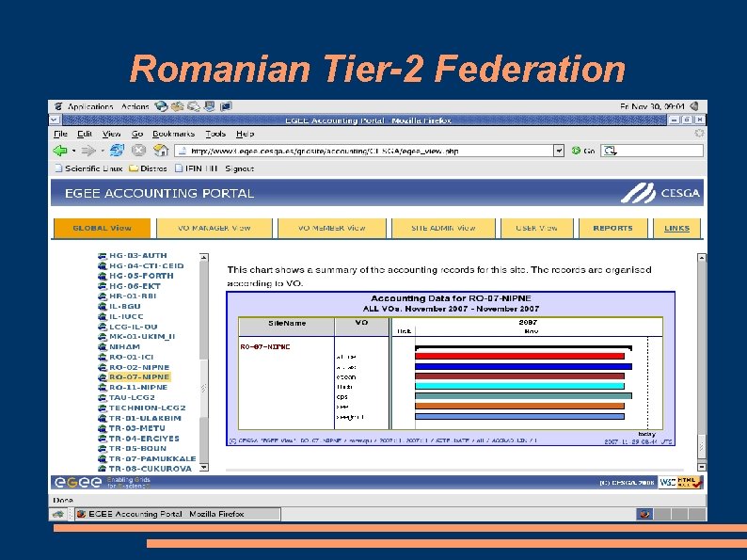Viewport: 747px width, 560px height.
Task: Click the site list scrollbar down arrow
Action: [203, 468]
